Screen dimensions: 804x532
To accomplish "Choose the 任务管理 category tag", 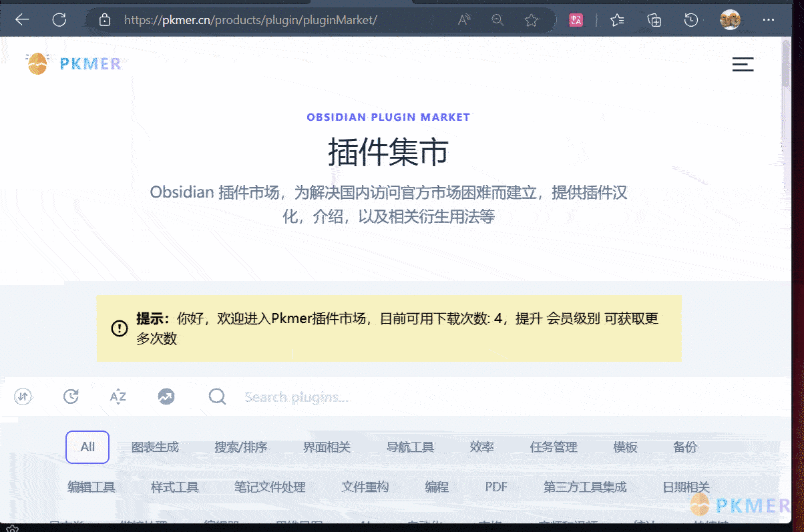I will click(554, 447).
